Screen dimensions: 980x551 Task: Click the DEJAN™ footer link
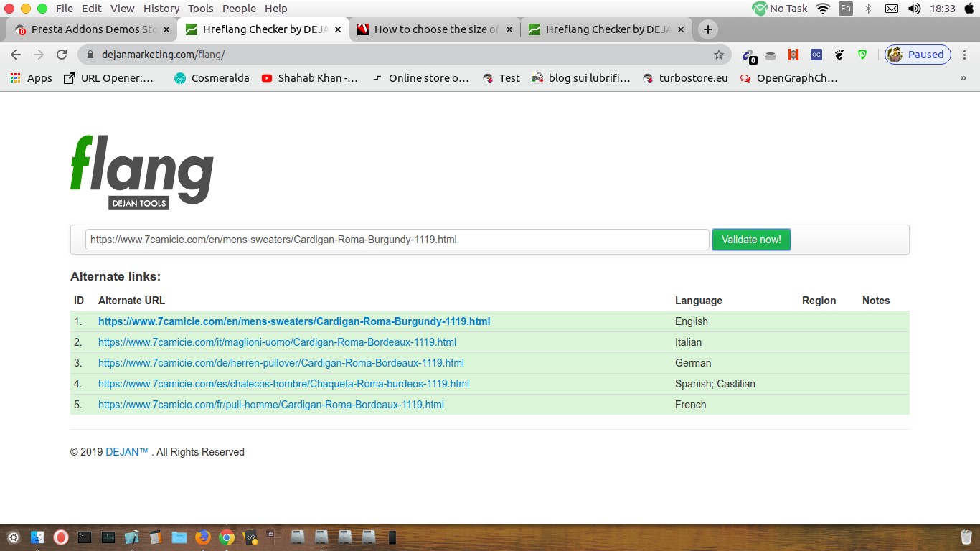click(127, 452)
